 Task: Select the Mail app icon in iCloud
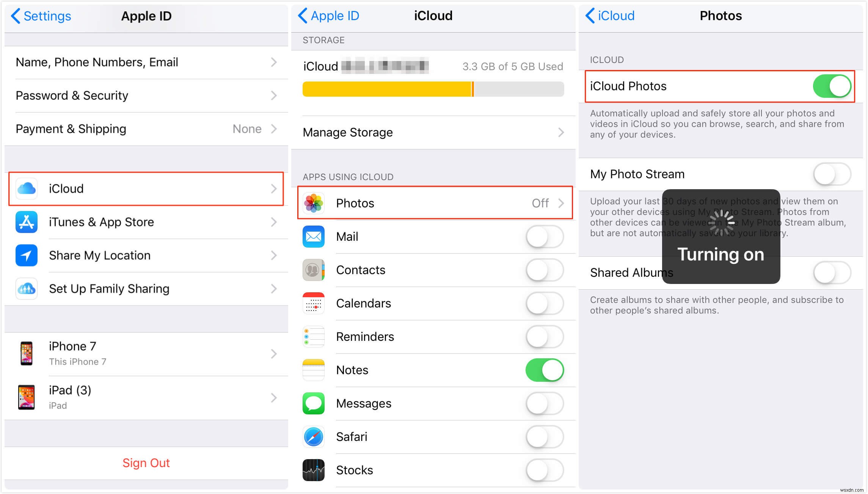(x=315, y=237)
